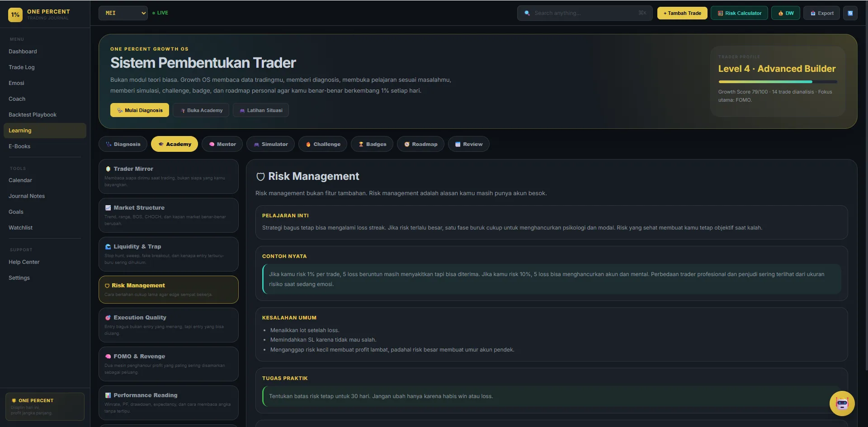Open Backtest Playbook in the sidebar

point(45,115)
